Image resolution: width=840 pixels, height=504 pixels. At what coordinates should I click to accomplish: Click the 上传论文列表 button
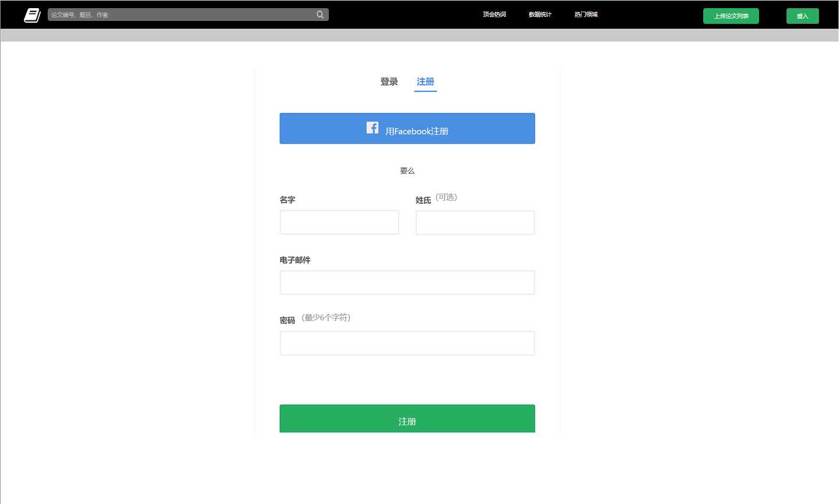pyautogui.click(x=731, y=16)
